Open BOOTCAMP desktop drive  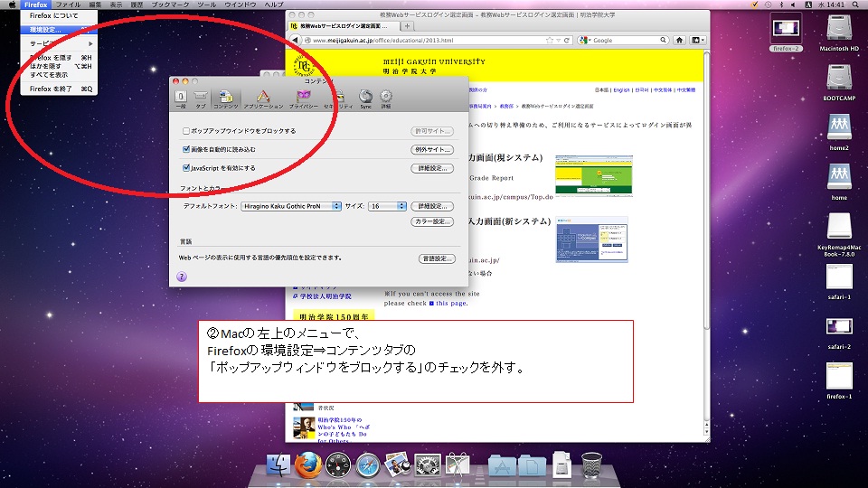[x=839, y=82]
